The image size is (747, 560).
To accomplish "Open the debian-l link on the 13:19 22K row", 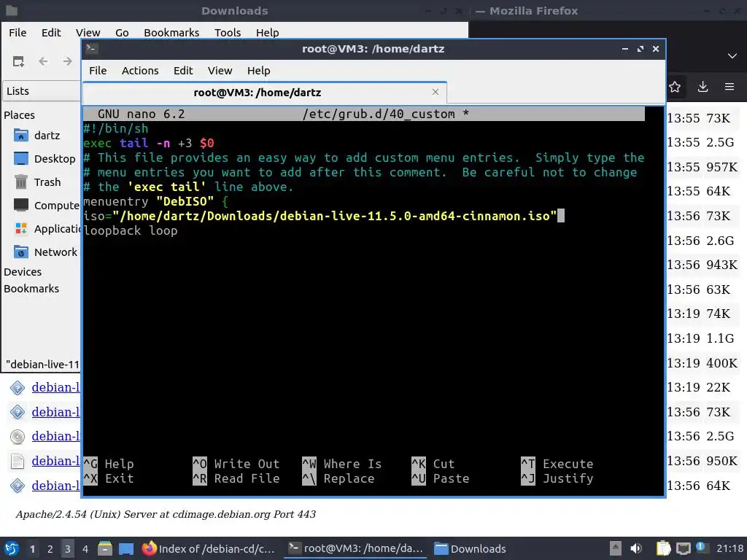I will [x=55, y=388].
